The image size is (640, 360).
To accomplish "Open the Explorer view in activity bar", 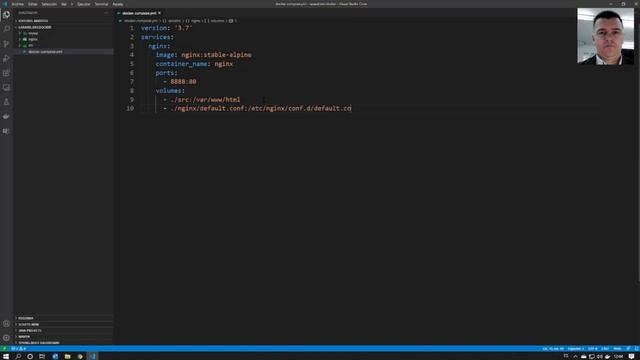I will 6,15.
